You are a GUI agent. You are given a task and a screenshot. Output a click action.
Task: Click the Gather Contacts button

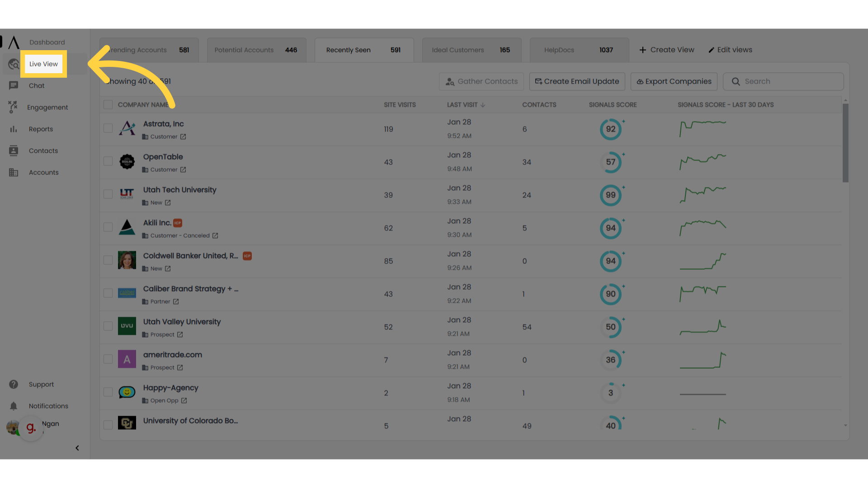point(481,81)
